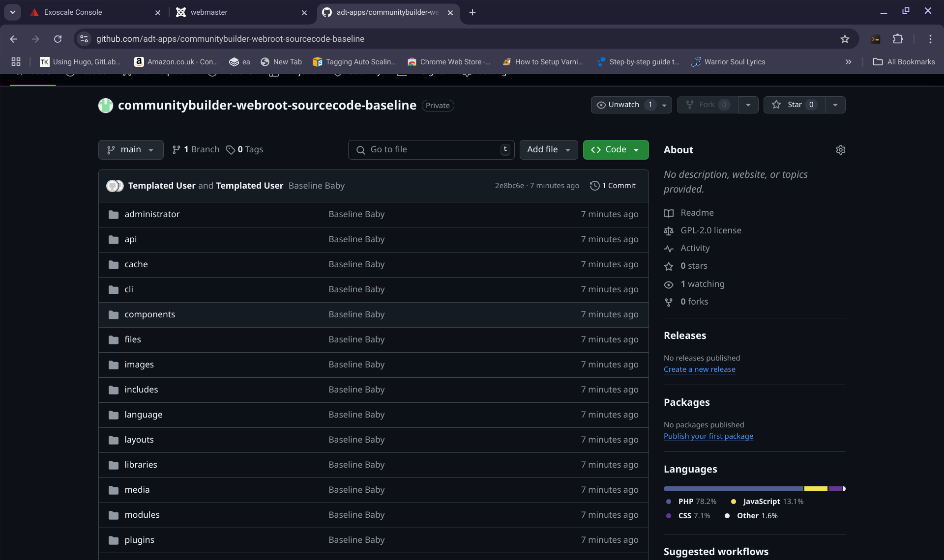Open Chrome extensions puzzle icon
The height and width of the screenshot is (560, 944).
898,39
